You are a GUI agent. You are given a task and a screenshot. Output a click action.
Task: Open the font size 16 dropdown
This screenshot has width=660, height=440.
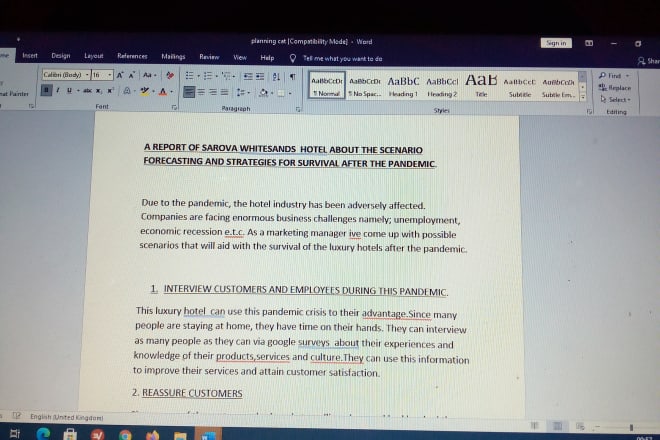pos(110,75)
